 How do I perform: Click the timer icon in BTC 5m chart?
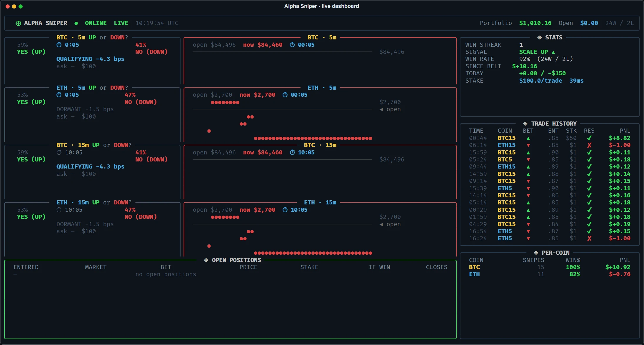292,45
